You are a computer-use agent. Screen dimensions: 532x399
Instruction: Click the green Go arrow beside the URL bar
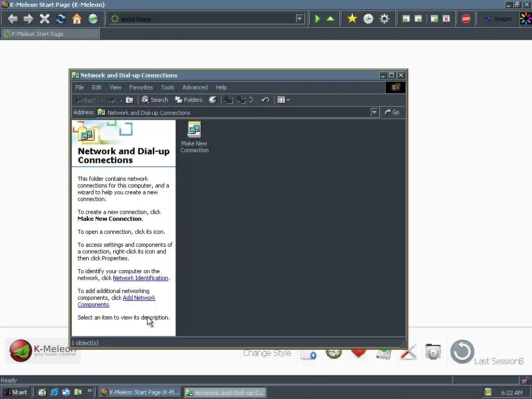coord(317,19)
